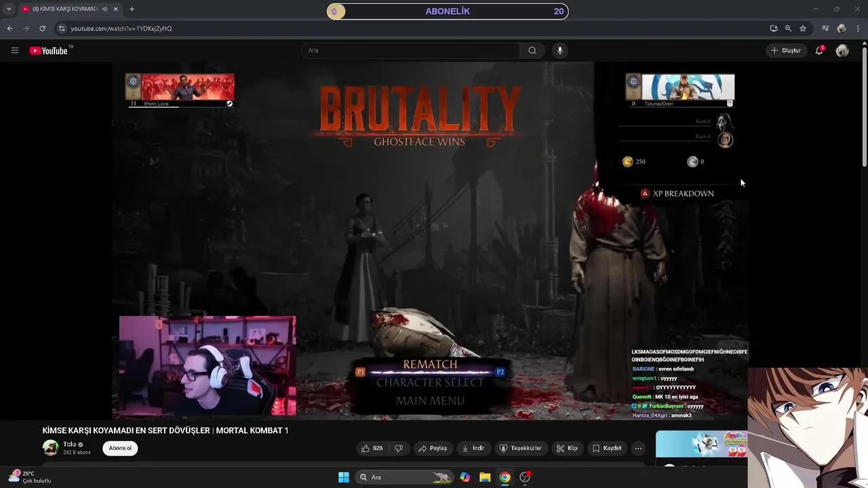Click the page vertical scrollbar
The image size is (868, 488).
864,108
